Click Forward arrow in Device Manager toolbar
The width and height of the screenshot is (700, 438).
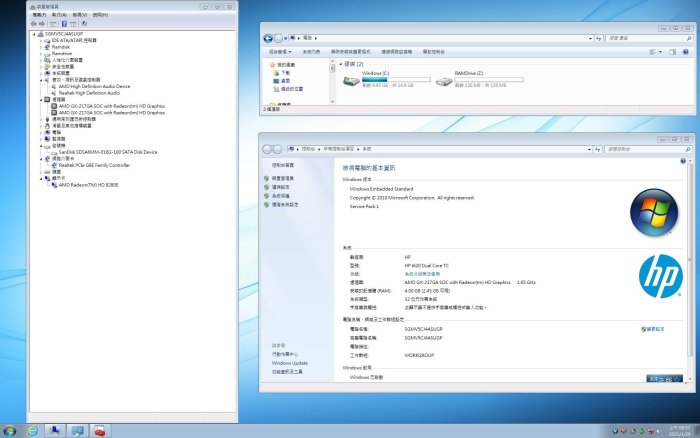42,24
